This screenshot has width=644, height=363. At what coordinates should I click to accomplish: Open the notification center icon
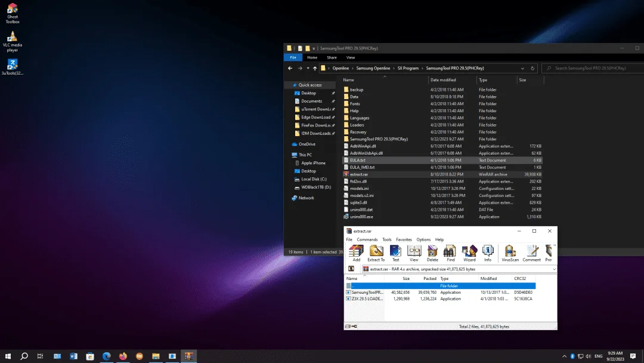click(633, 356)
